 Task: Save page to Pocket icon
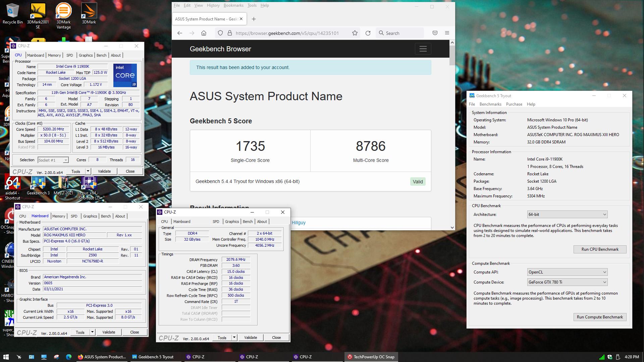tap(435, 33)
